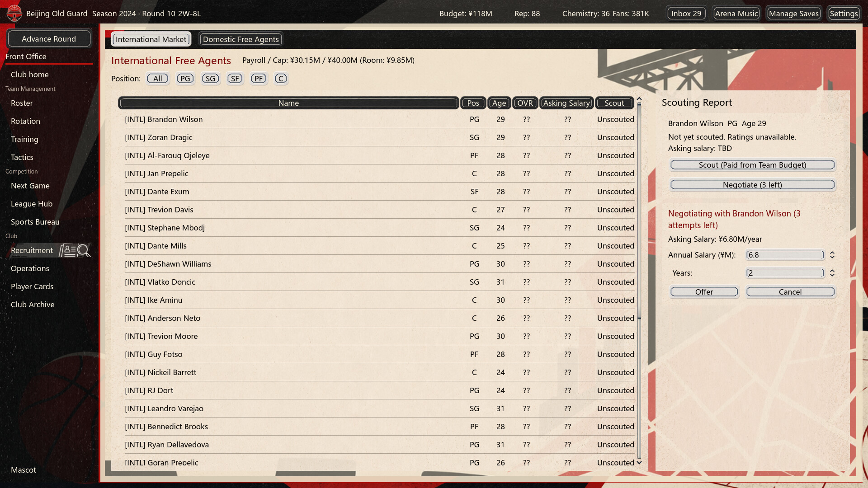Open Settings
This screenshot has height=488, width=868.
(844, 14)
